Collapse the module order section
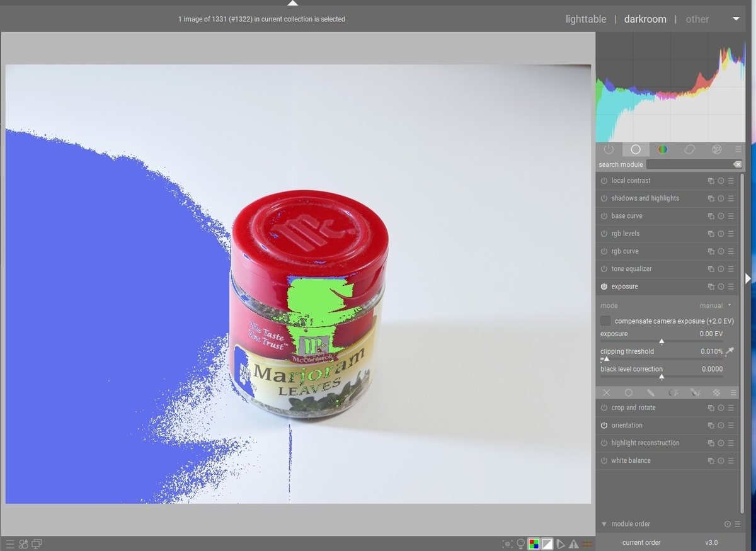The width and height of the screenshot is (756, 551). click(604, 524)
